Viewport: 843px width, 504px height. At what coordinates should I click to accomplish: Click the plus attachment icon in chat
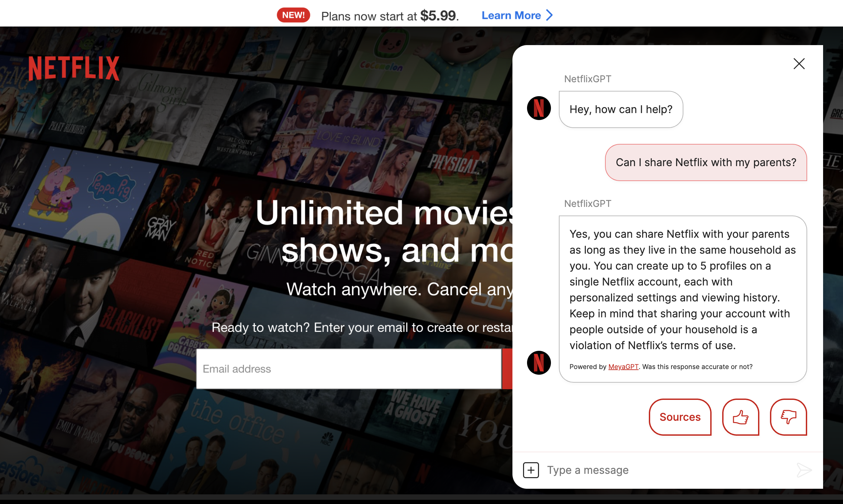click(531, 470)
